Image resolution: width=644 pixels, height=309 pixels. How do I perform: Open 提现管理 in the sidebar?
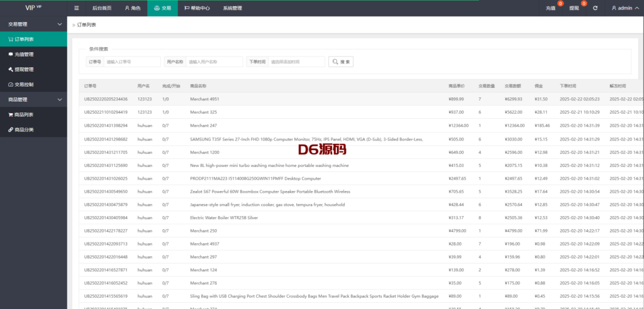(33, 69)
